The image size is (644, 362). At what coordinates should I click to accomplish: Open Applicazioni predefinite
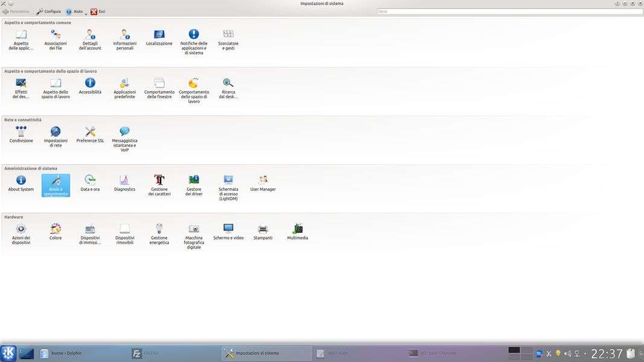(124, 88)
